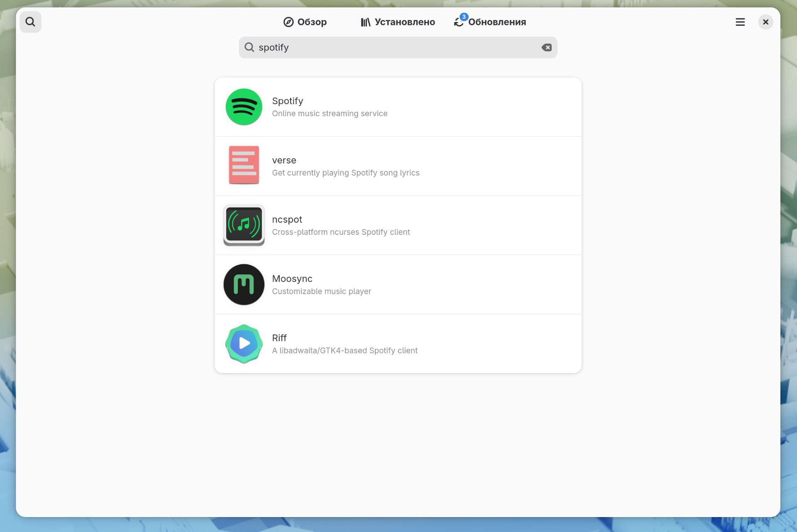Click the search field containing spotify
This screenshot has width=797, height=532.
pos(398,47)
